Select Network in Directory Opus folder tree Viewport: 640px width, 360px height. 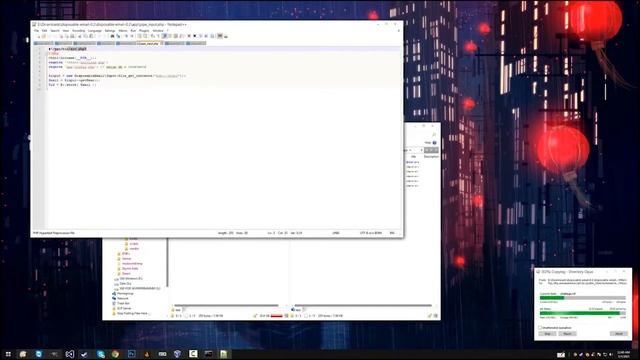click(x=122, y=298)
